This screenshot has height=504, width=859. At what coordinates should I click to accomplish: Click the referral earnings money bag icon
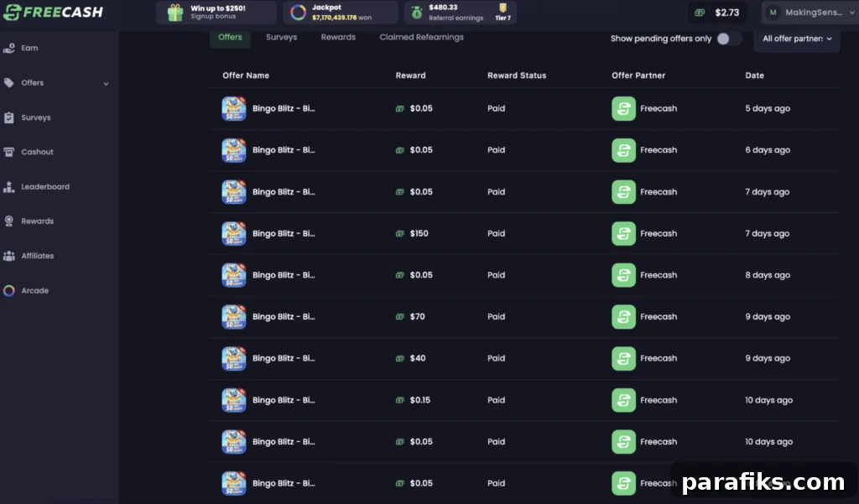[x=417, y=13]
